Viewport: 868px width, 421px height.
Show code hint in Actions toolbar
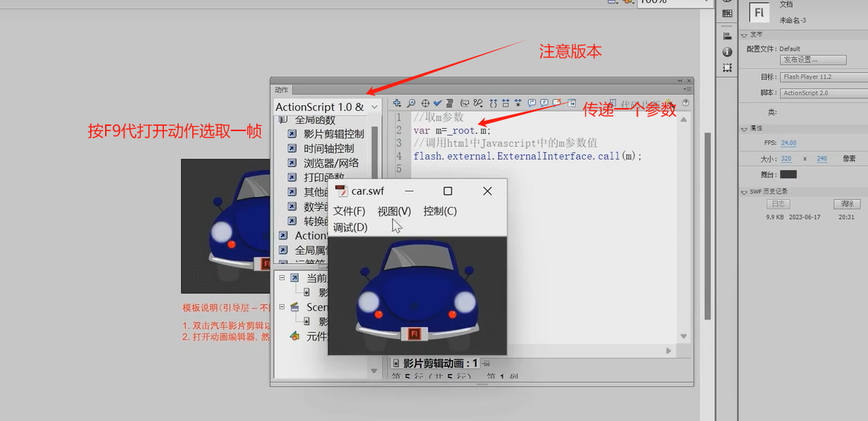(x=464, y=103)
